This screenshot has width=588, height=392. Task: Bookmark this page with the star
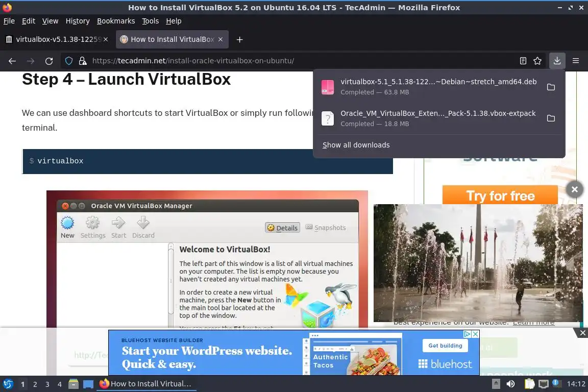pos(537,61)
